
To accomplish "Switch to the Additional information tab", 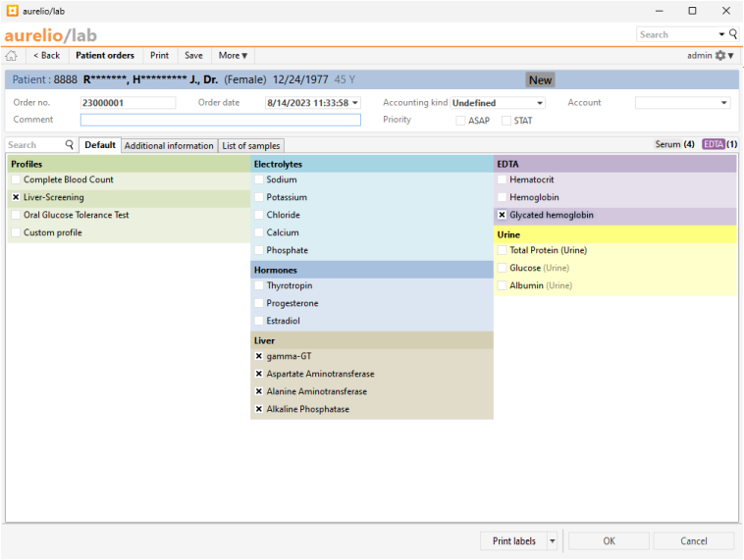I will [169, 146].
